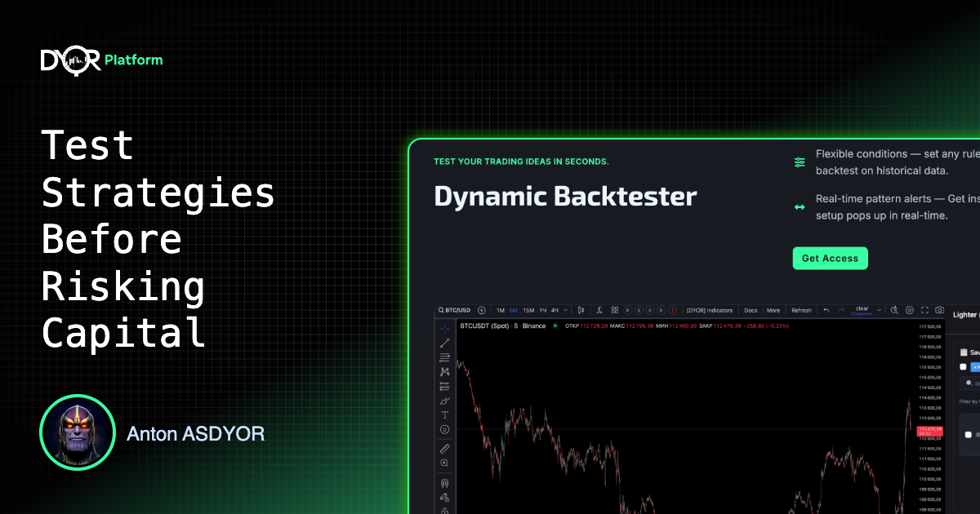980x514 pixels.
Task: Select the brush drawing tool
Action: coord(445,401)
